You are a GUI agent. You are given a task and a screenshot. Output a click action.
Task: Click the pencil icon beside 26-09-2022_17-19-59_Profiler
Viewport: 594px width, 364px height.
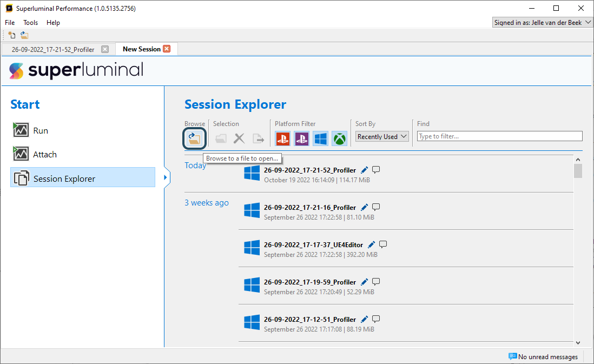[x=365, y=282]
